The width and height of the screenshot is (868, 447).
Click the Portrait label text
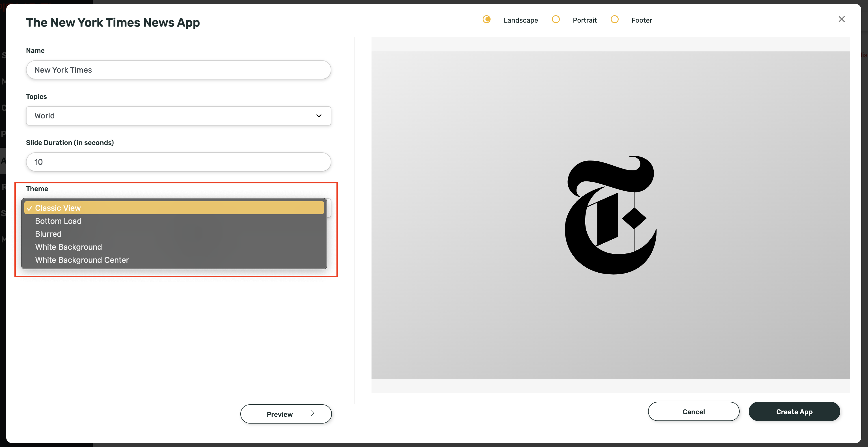tap(585, 20)
